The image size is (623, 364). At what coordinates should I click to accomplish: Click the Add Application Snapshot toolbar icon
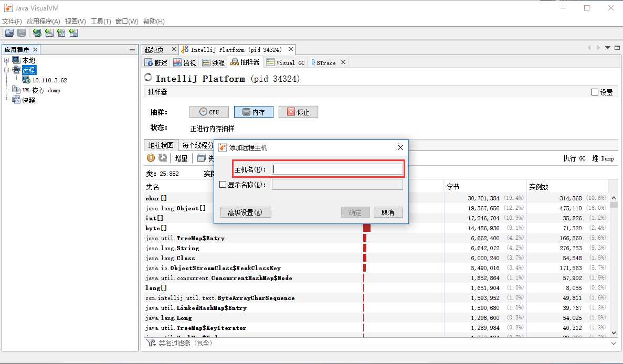coord(73,33)
